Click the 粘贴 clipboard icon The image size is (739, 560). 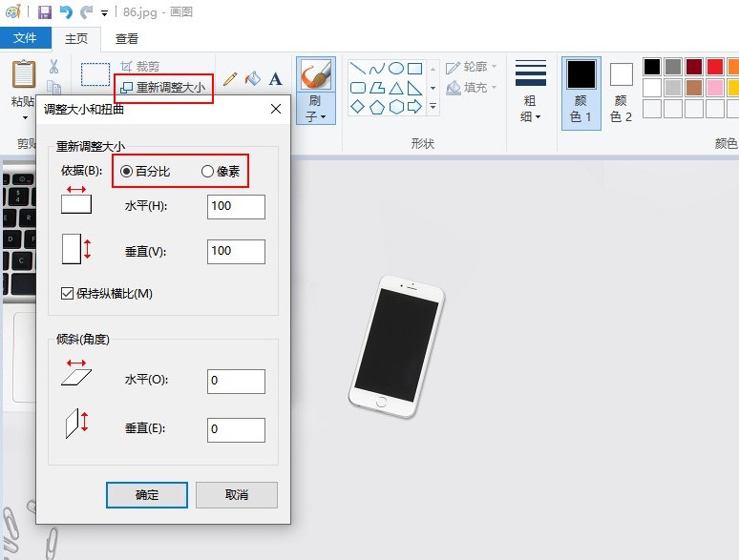coord(24,74)
